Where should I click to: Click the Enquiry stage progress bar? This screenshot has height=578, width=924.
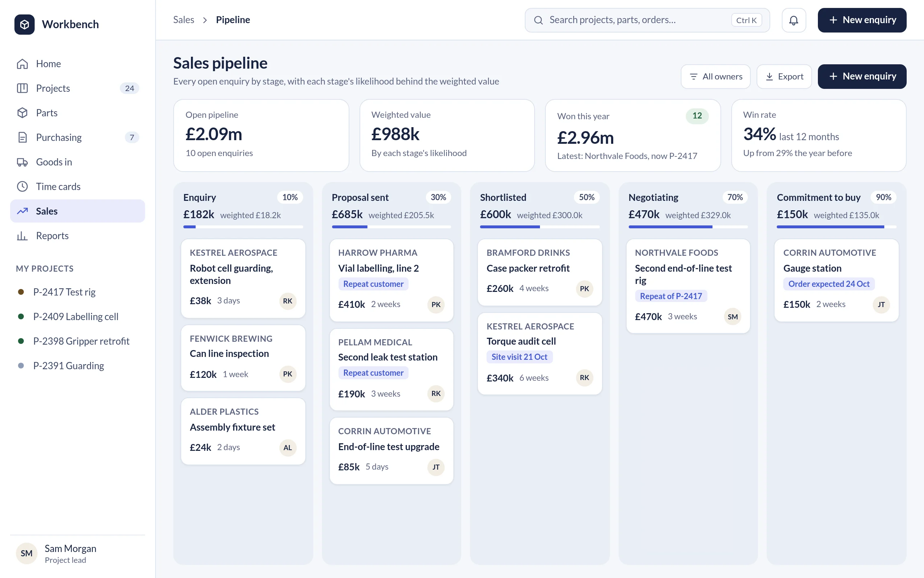[243, 227]
